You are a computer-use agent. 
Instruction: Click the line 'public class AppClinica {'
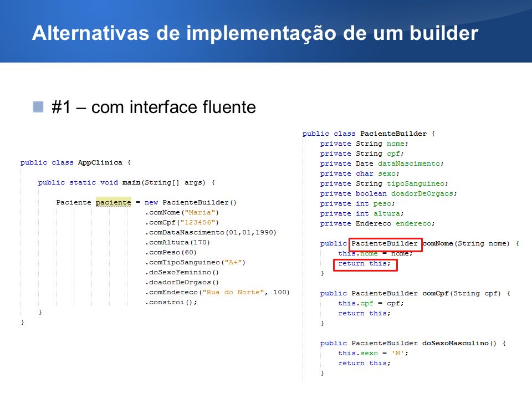pos(76,162)
